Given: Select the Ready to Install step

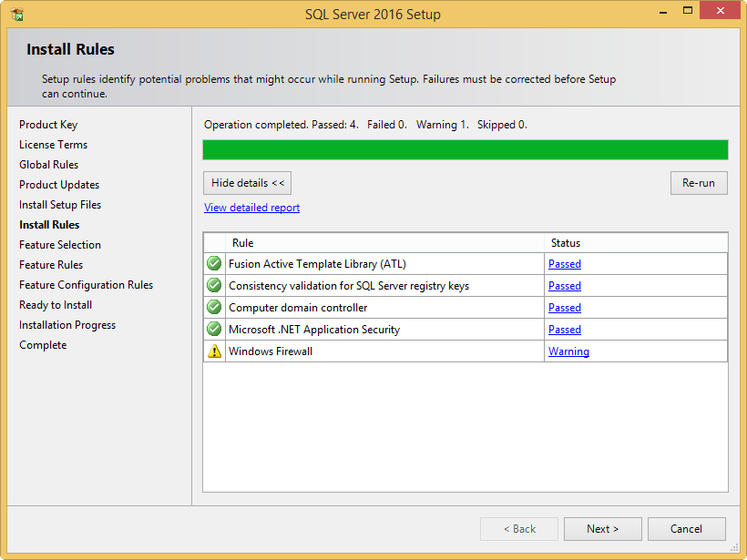Looking at the screenshot, I should pos(56,305).
